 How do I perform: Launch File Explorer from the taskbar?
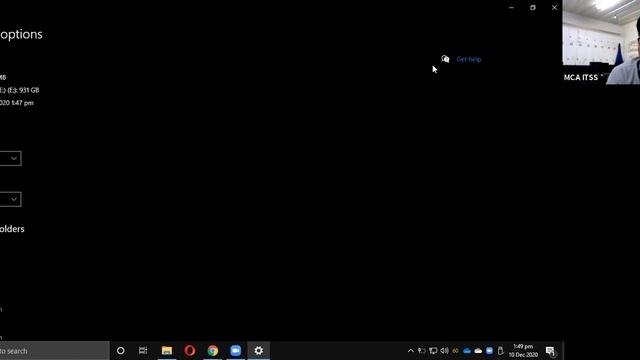[x=167, y=351]
